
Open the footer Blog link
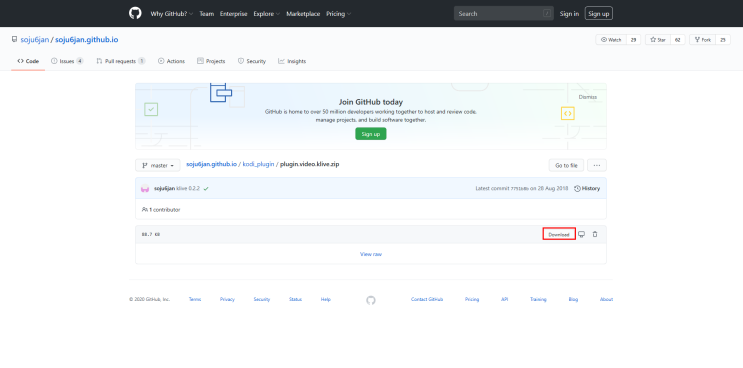[573, 299]
